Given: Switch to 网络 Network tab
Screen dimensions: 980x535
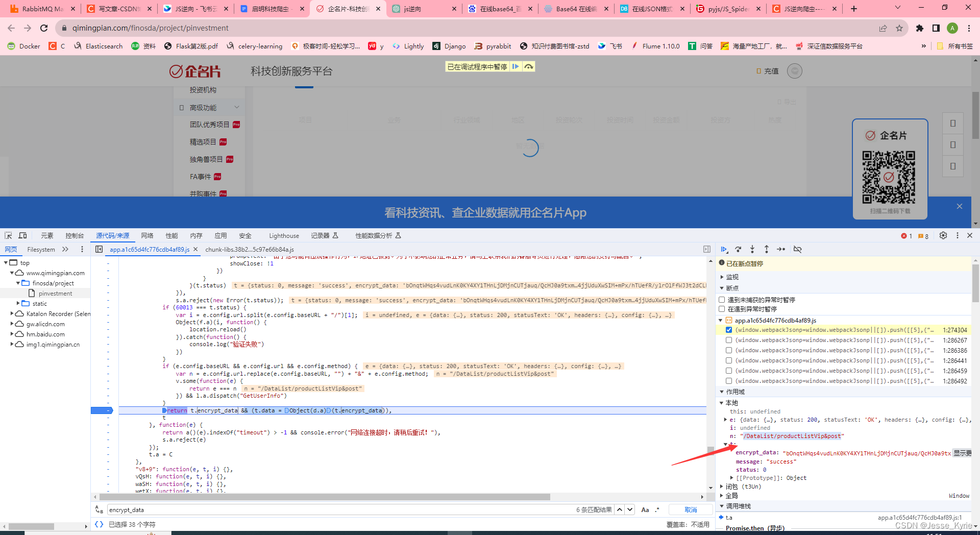Looking at the screenshot, I should click(147, 235).
